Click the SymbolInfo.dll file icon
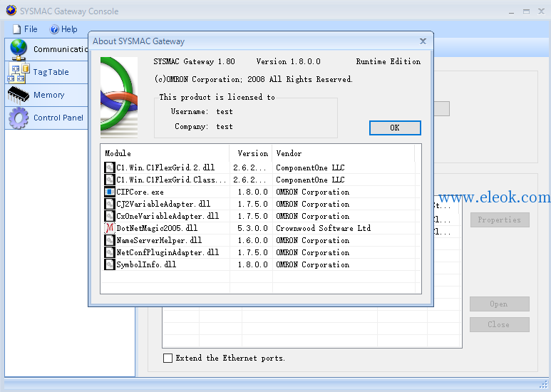The height and width of the screenshot is (392, 551). click(x=110, y=264)
